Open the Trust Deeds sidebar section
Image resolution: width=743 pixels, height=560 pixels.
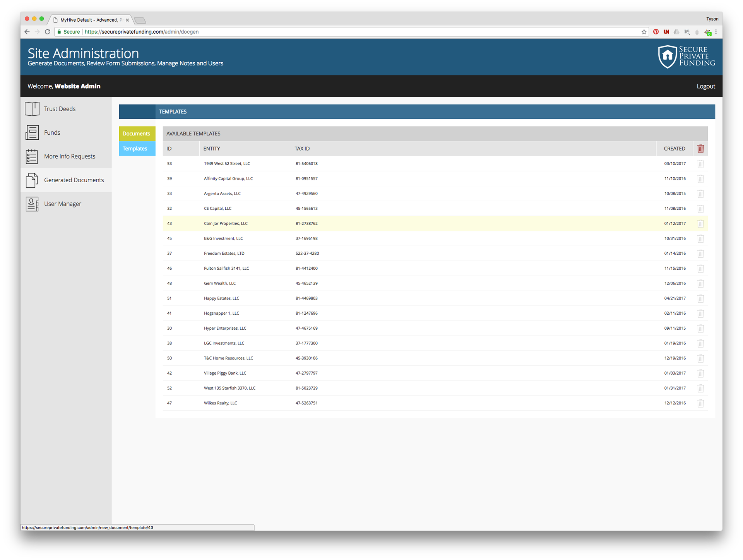tap(66, 109)
